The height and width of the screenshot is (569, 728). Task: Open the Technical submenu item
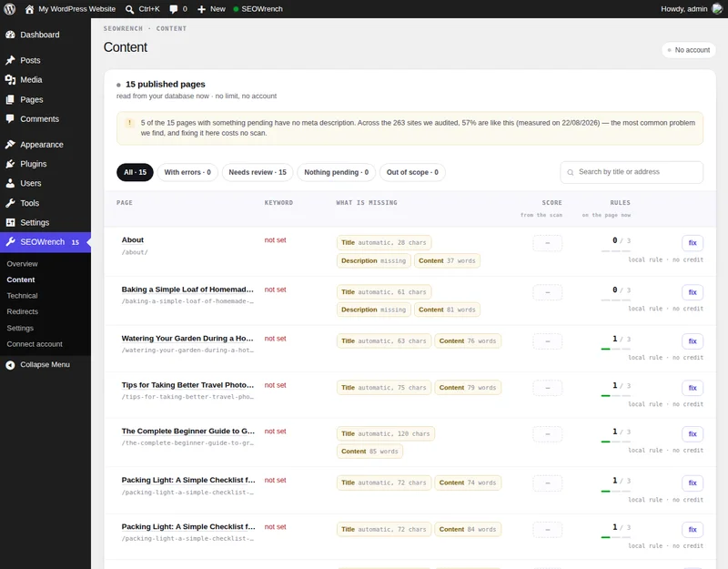pyautogui.click(x=22, y=295)
